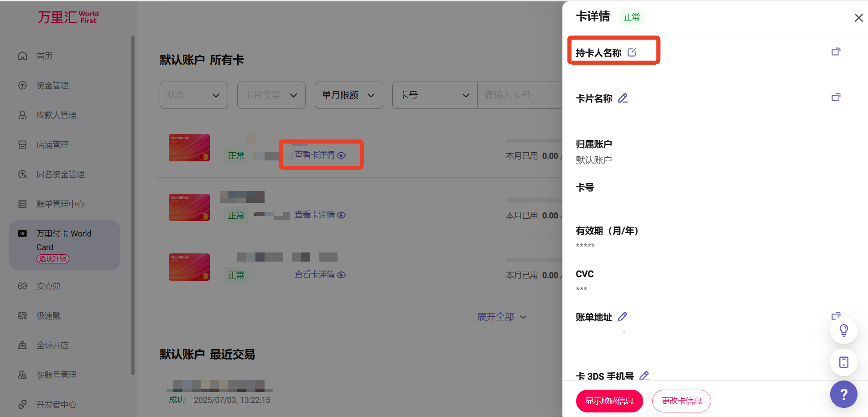
Task: Click the 店铺管理 store icon
Action: pyautogui.click(x=22, y=144)
